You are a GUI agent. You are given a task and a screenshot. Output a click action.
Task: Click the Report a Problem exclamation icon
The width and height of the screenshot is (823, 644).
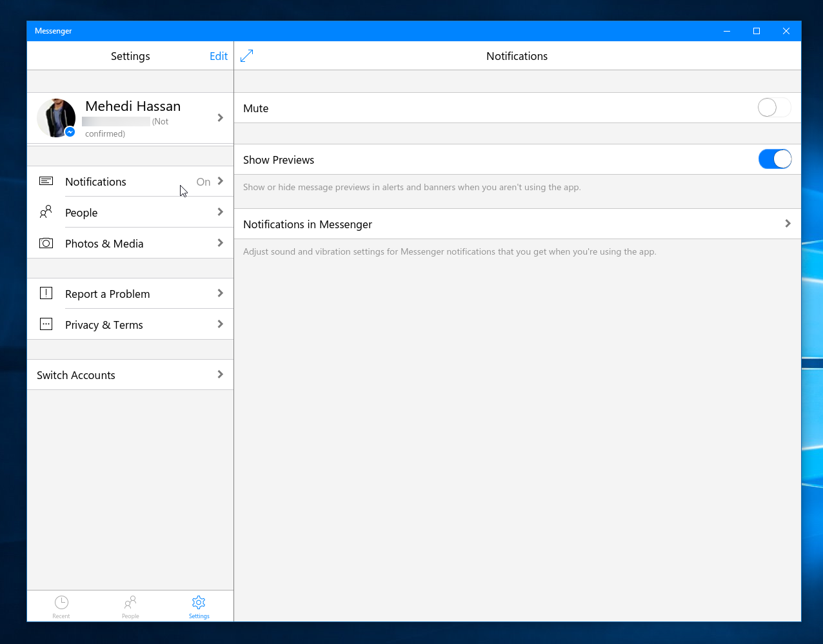click(x=46, y=293)
